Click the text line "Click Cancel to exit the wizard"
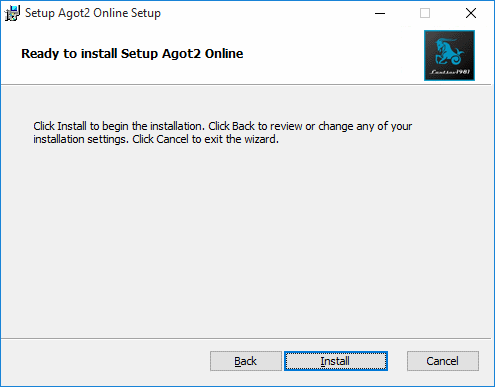The image size is (495, 387). pyautogui.click(x=205, y=139)
